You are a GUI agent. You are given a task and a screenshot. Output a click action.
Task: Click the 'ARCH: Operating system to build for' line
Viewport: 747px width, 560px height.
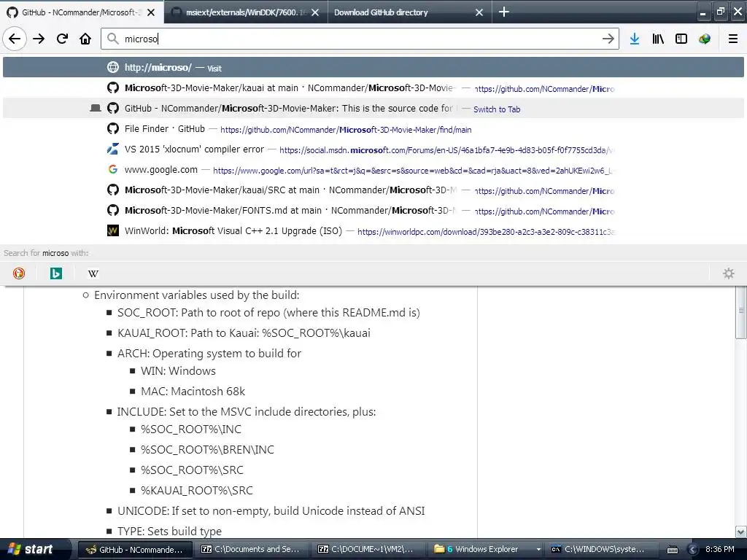pos(209,354)
